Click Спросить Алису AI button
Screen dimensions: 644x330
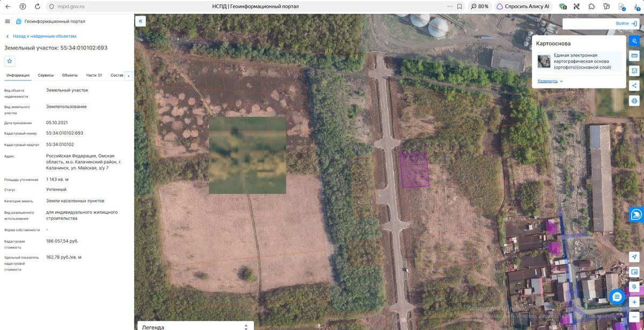tap(523, 6)
